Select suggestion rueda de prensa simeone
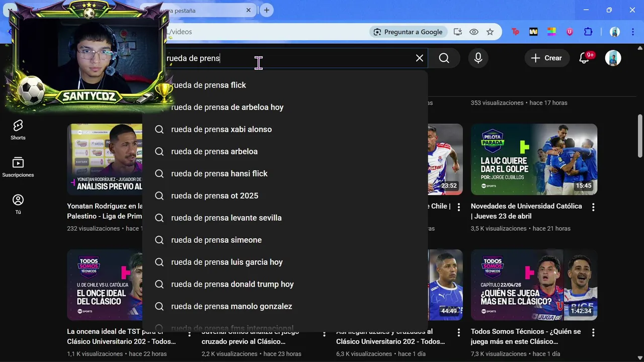 (285, 240)
